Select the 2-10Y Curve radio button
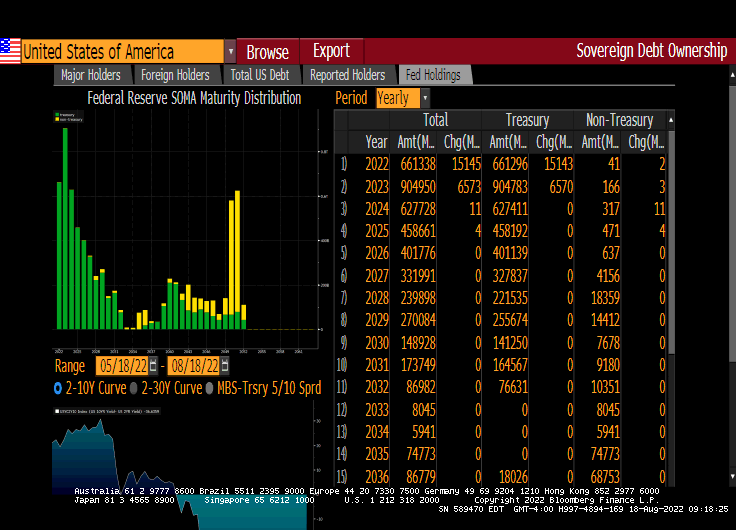Screen dimensions: 736x530 [57, 387]
